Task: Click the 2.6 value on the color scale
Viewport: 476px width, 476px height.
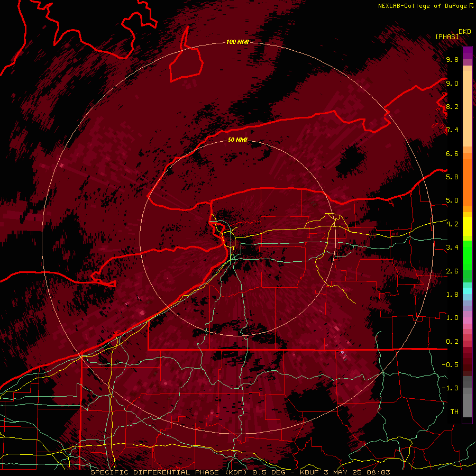Action: click(452, 271)
